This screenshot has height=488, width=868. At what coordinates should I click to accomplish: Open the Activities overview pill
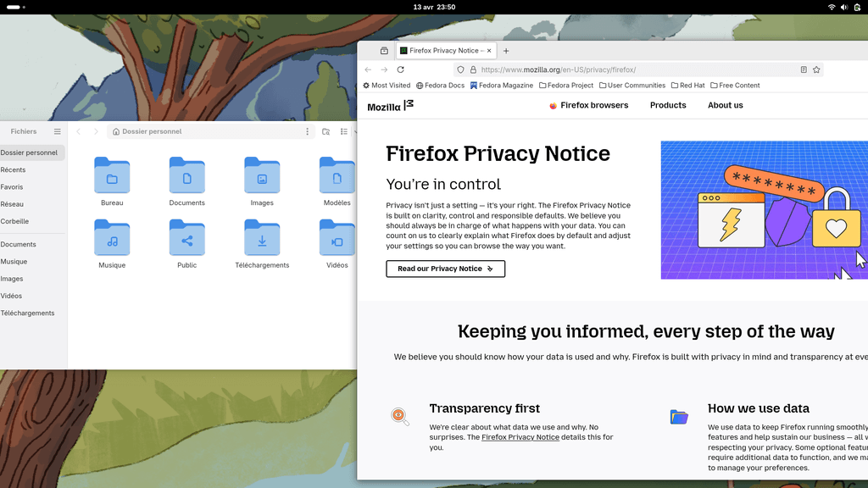(15, 7)
